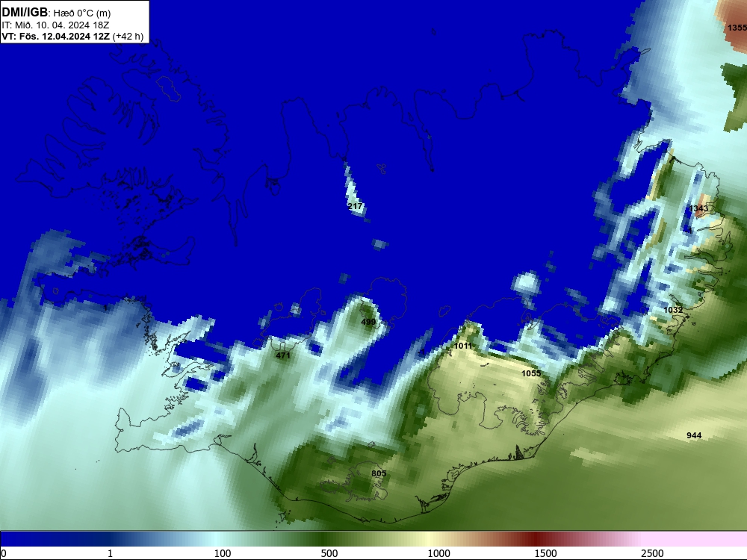Select the 471 value label

[x=283, y=355]
